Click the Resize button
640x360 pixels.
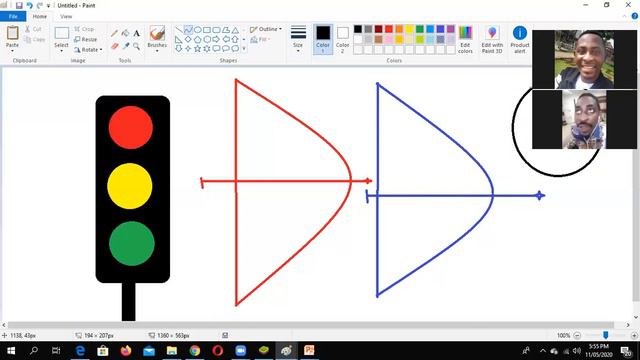point(86,40)
